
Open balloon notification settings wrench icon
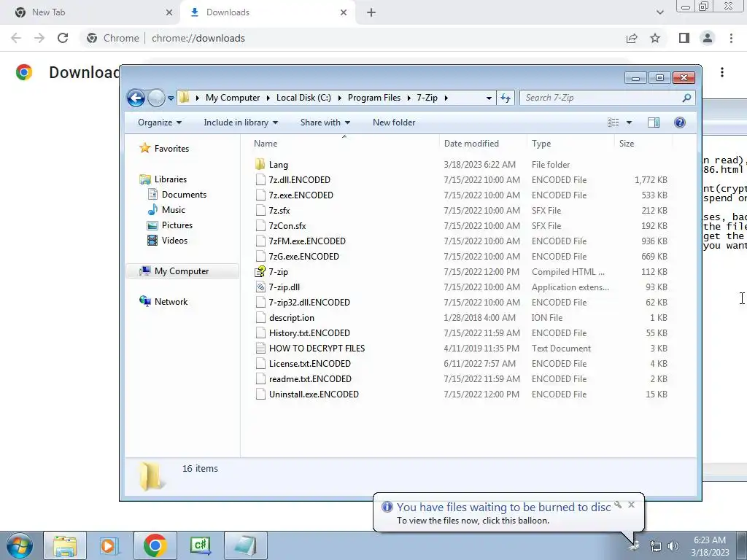click(618, 505)
